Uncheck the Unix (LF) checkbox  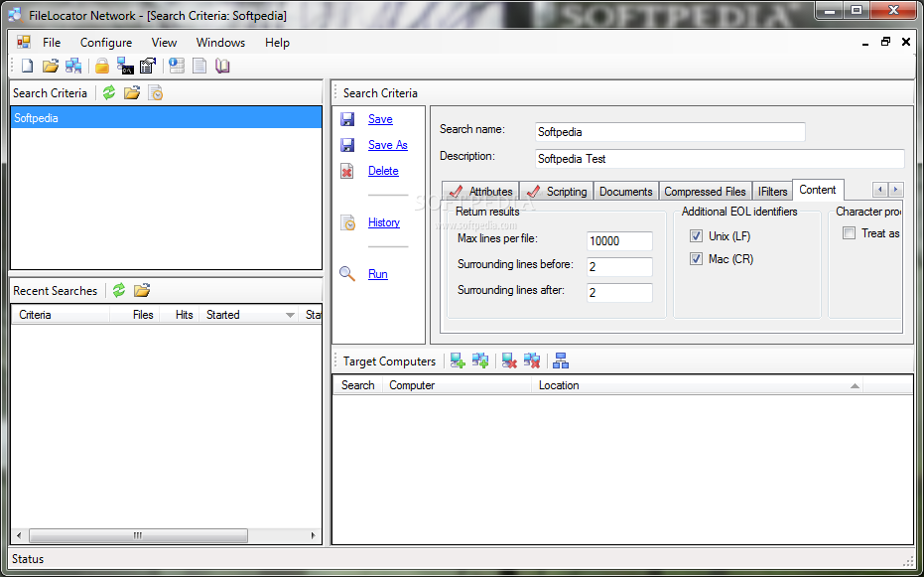[x=696, y=236]
